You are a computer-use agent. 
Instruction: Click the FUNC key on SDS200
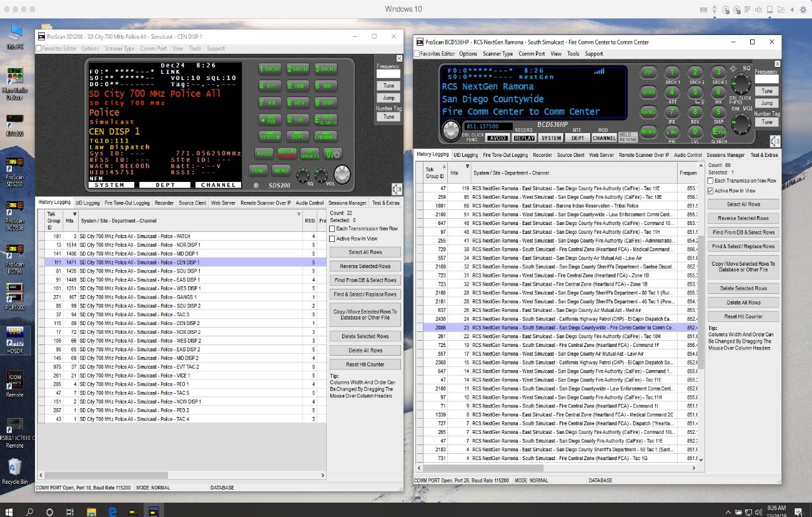(259, 169)
